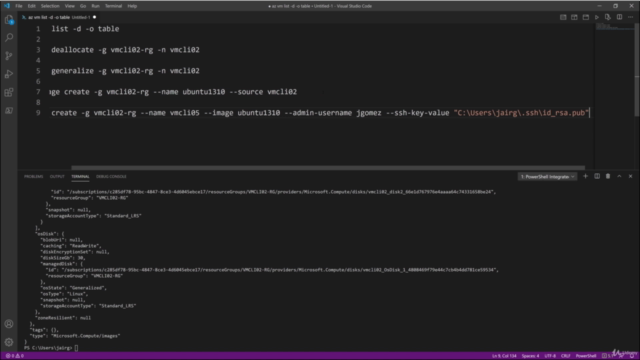Click 'deallocate' on line 3
Viewport: 640px width, 360px height.
tap(72, 50)
